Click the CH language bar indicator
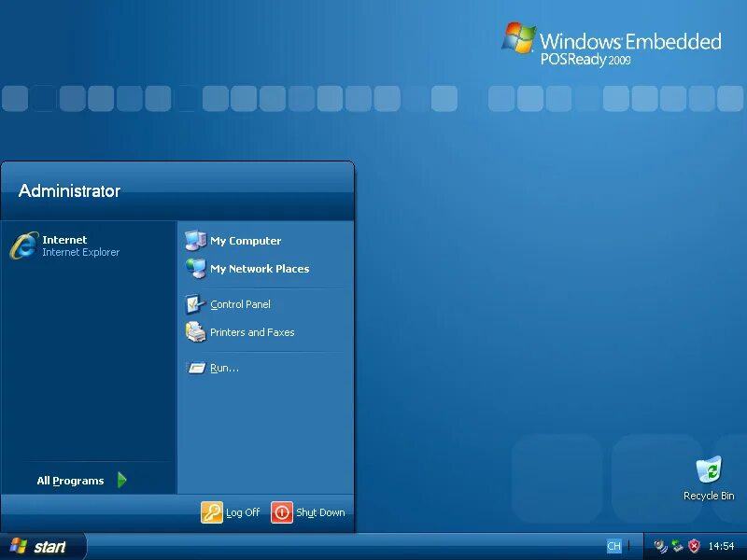 point(614,546)
